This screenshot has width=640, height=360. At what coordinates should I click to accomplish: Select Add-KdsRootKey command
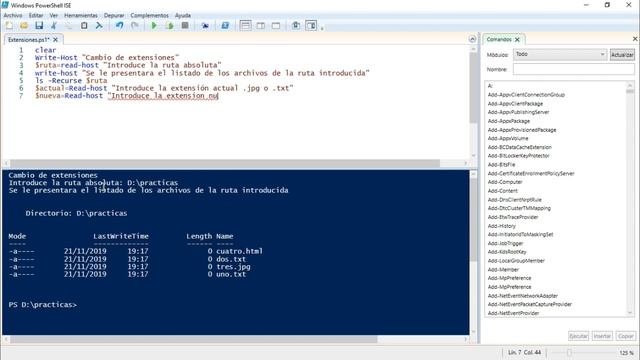point(507,252)
